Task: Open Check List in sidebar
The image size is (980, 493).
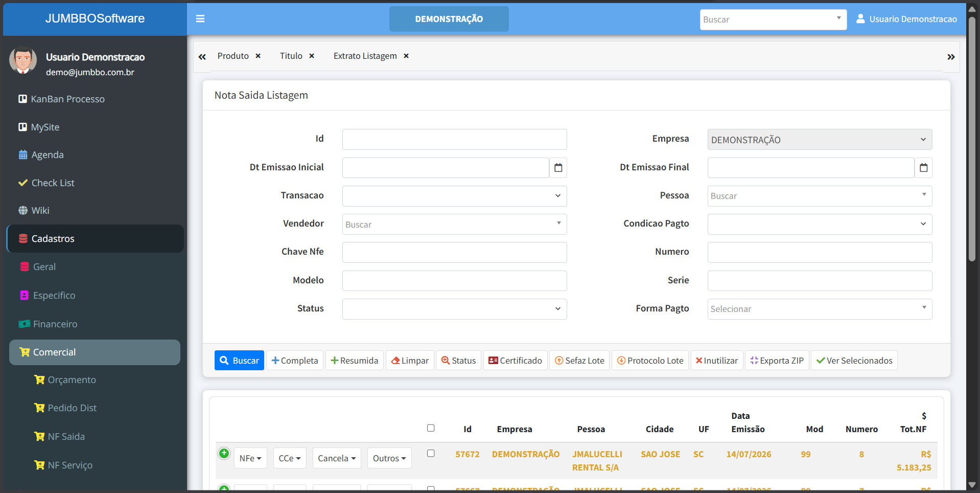Action: click(x=95, y=183)
